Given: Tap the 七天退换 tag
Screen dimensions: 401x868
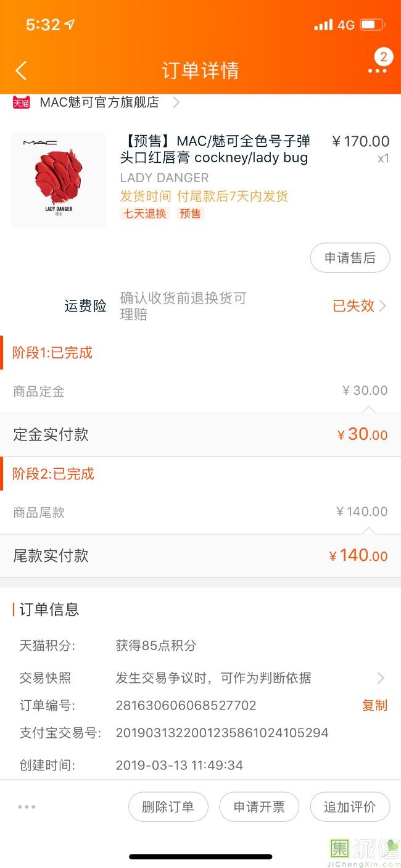Looking at the screenshot, I should point(145,214).
